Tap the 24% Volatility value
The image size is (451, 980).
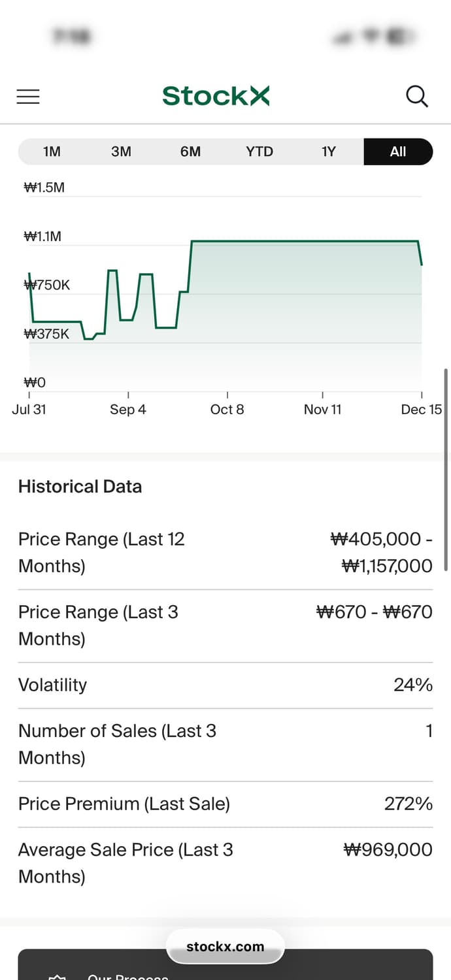coord(412,685)
